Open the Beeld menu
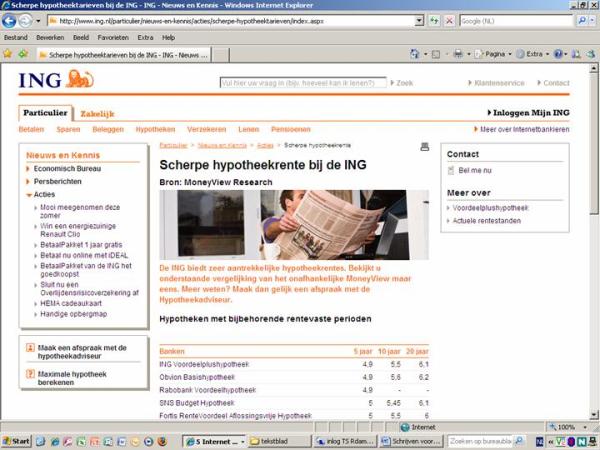600x450 pixels. coord(81,38)
